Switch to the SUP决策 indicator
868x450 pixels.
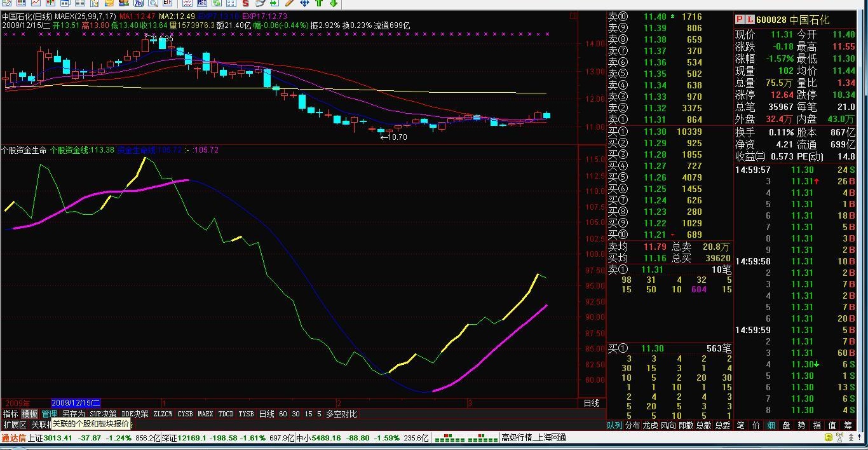(103, 414)
